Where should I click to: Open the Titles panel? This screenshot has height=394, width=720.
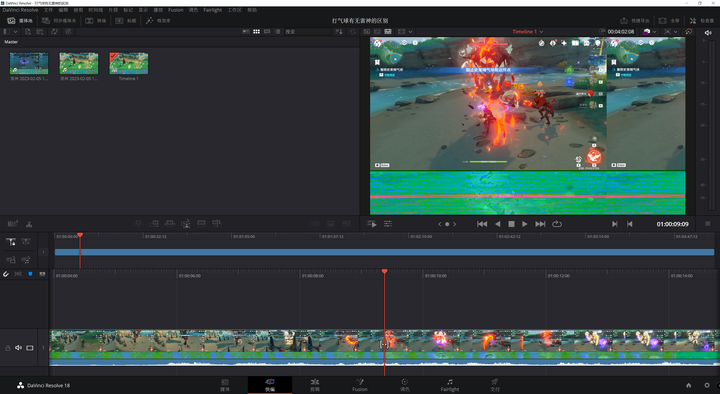click(125, 21)
